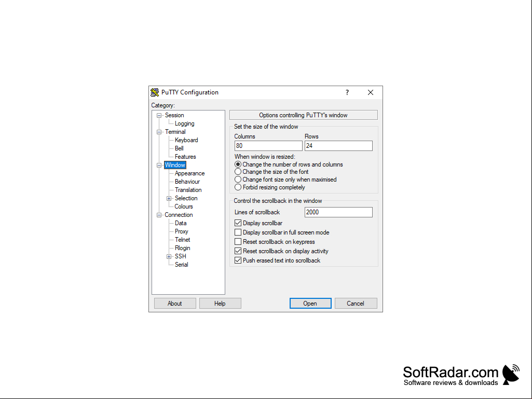532x399 pixels.
Task: Select Forbid resizing completely option
Action: (x=270, y=188)
